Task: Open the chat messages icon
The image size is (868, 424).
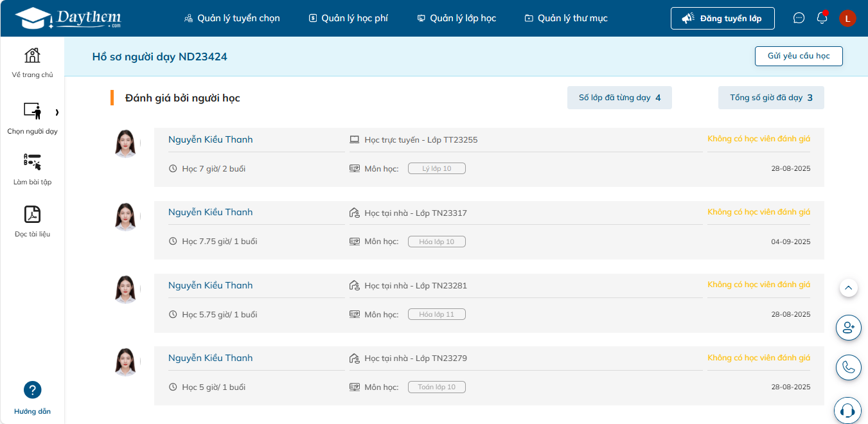Action: (799, 18)
